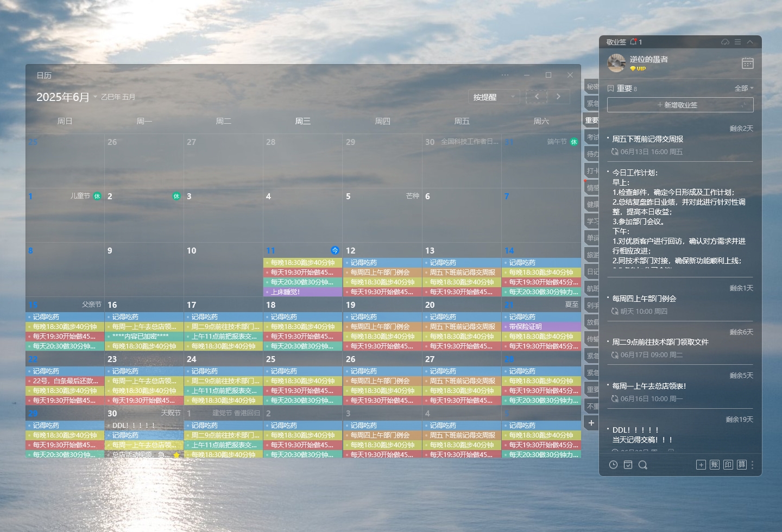
Task: Click the 账 accounting icon
Action: point(715,465)
